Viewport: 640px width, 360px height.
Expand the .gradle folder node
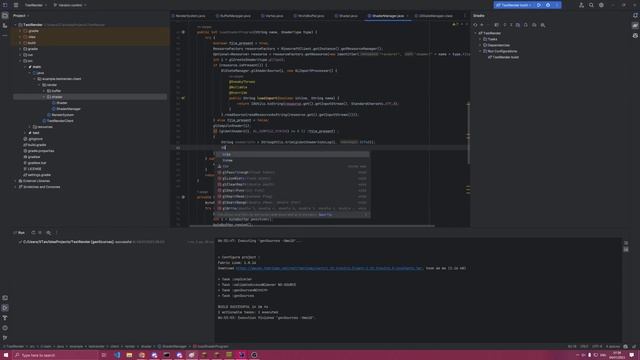coord(20,31)
